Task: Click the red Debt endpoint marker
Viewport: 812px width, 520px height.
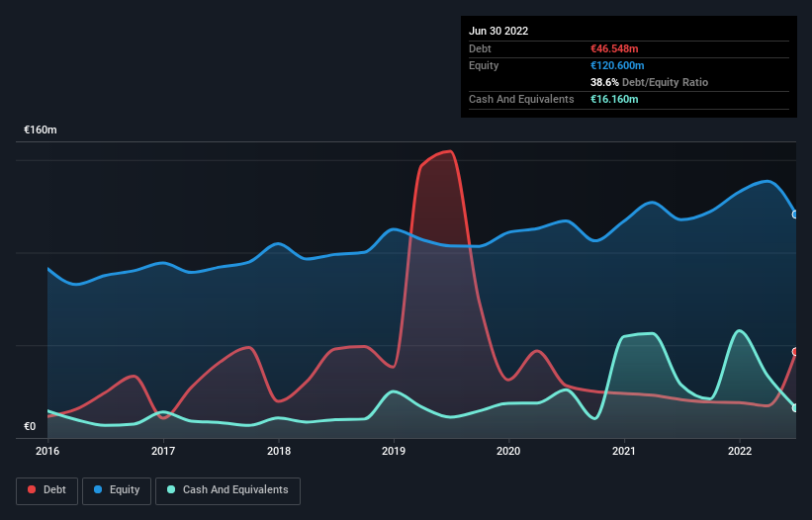Action: (795, 352)
